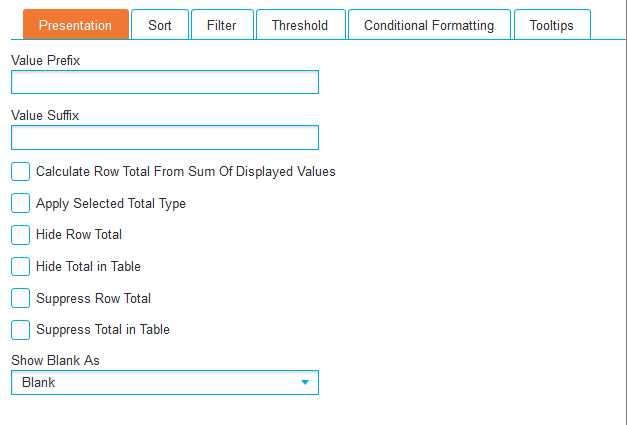
Task: Enable the Suppress Row Total checkbox
Action: [x=20, y=298]
